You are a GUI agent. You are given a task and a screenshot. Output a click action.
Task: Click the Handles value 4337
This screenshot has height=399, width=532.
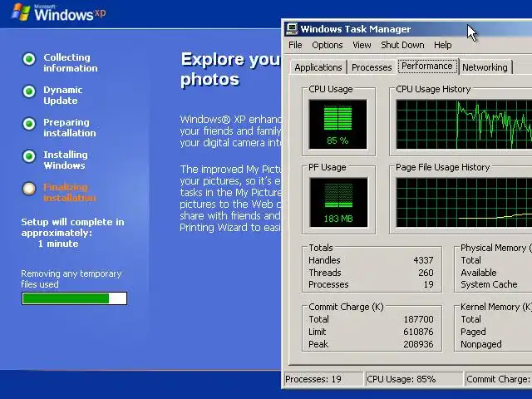click(x=423, y=260)
